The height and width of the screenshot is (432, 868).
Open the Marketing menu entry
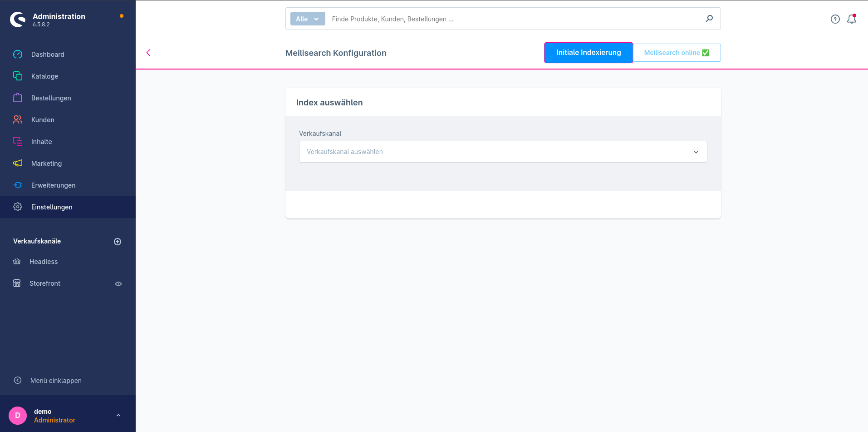[68, 164]
